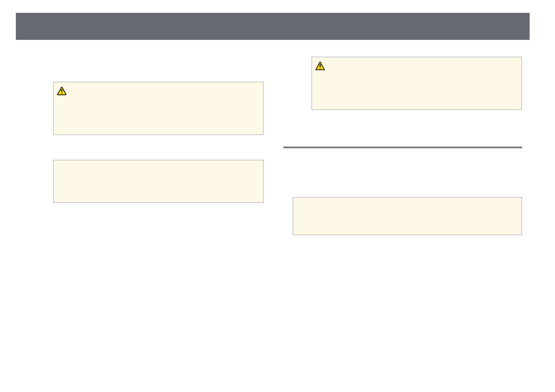Click the right edge of the left caution box
This screenshot has height=392, width=555.
[263, 108]
